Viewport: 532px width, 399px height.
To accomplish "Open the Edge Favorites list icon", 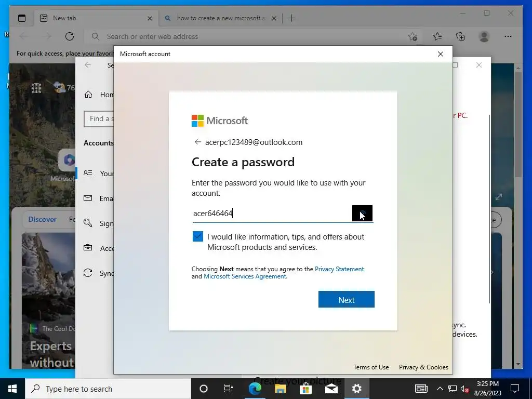I will (437, 36).
